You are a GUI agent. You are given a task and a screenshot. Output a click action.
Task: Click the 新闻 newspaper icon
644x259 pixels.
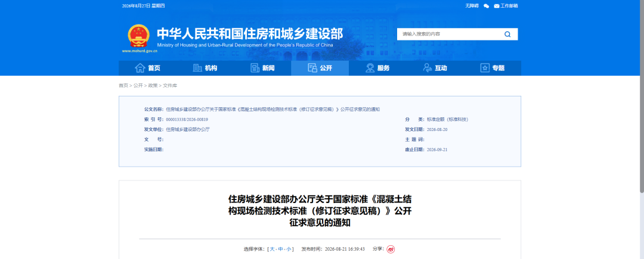click(255, 68)
